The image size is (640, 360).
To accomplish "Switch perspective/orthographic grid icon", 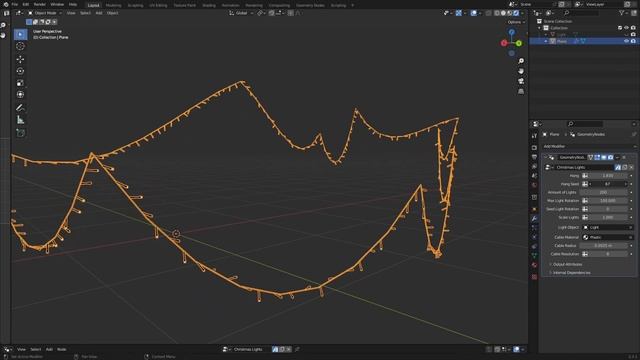I will pyautogui.click(x=521, y=91).
